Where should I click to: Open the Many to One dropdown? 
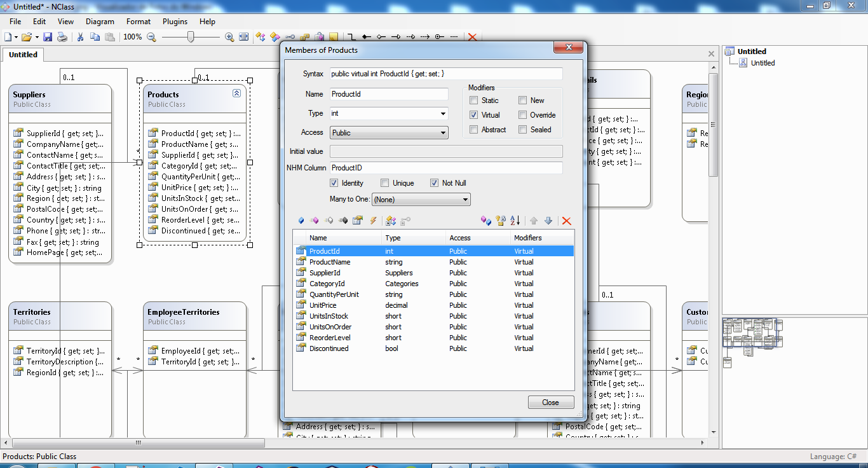pyautogui.click(x=421, y=200)
